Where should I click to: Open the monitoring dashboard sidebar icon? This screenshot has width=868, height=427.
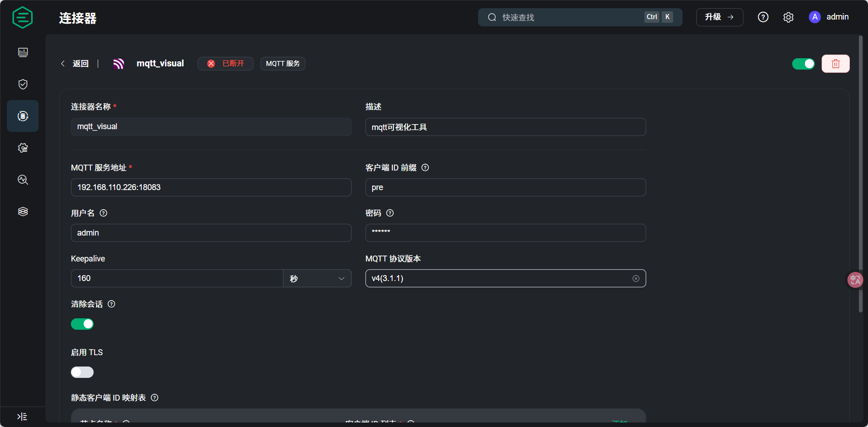23,52
